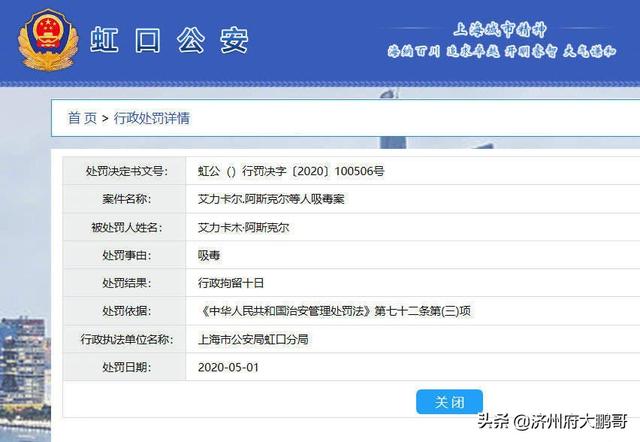Click the 虹口公安 site title
Image resolution: width=640 pixels, height=442 pixels.
(x=169, y=40)
